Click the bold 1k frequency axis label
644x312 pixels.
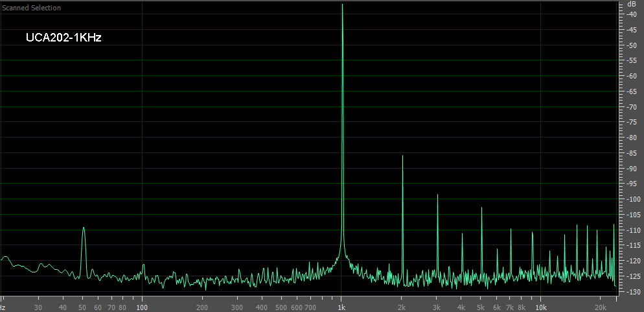pos(341,307)
